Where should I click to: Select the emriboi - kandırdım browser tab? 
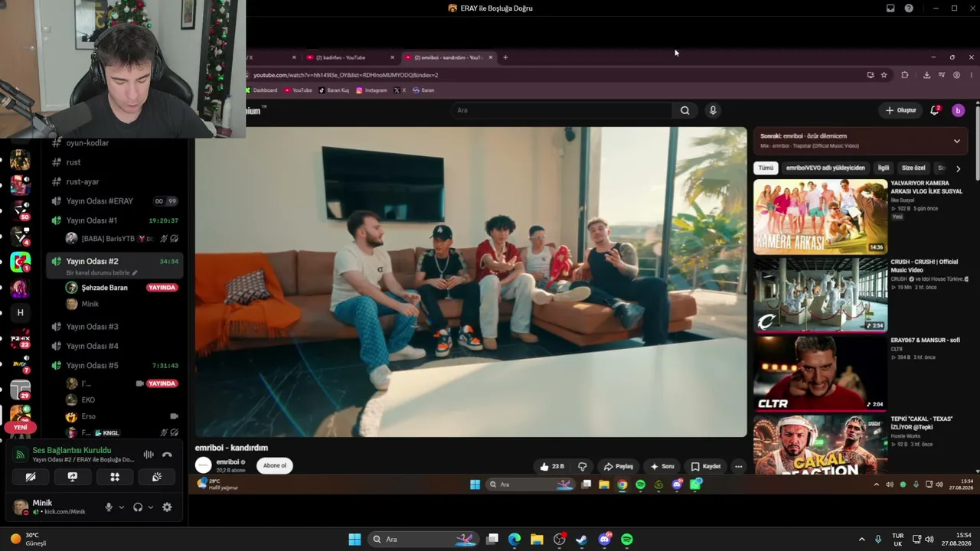coord(447,57)
